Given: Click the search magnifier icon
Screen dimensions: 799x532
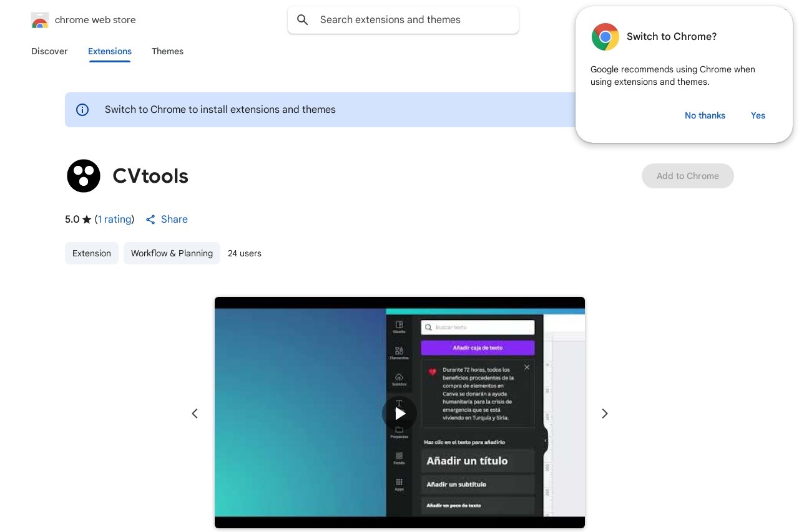Looking at the screenshot, I should coord(303,20).
